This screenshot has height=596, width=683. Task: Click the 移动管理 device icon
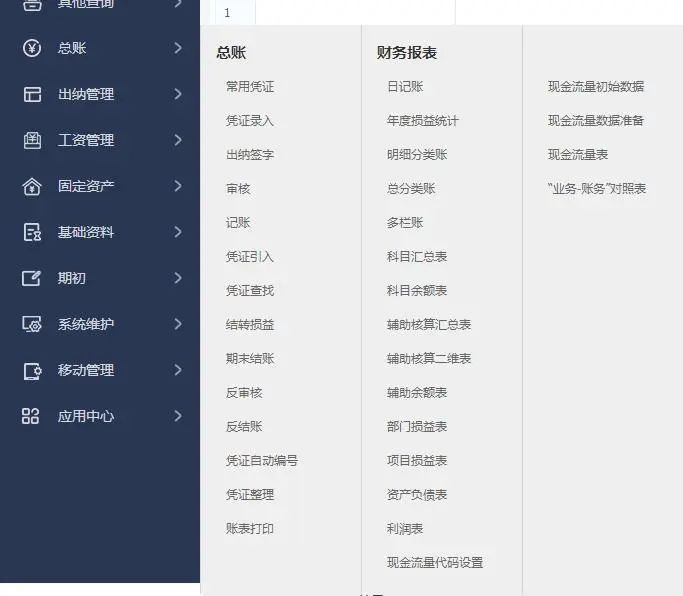tap(32, 370)
